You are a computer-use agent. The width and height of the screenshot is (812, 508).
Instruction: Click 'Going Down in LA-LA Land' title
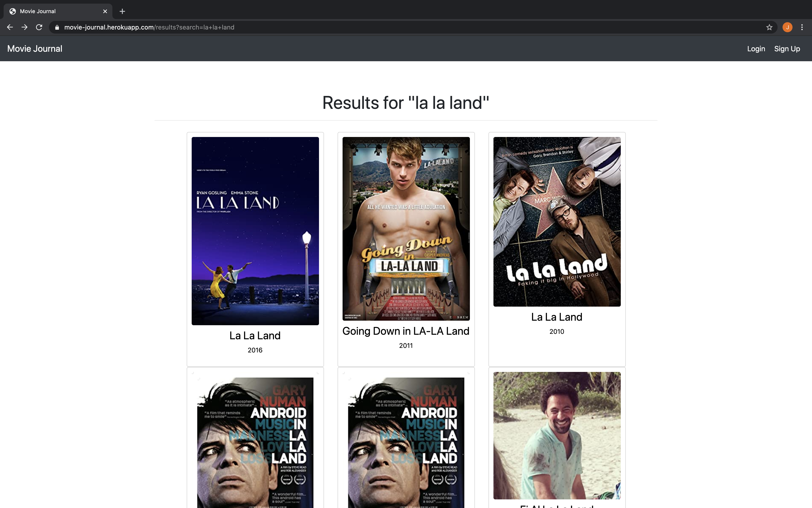[x=406, y=331]
